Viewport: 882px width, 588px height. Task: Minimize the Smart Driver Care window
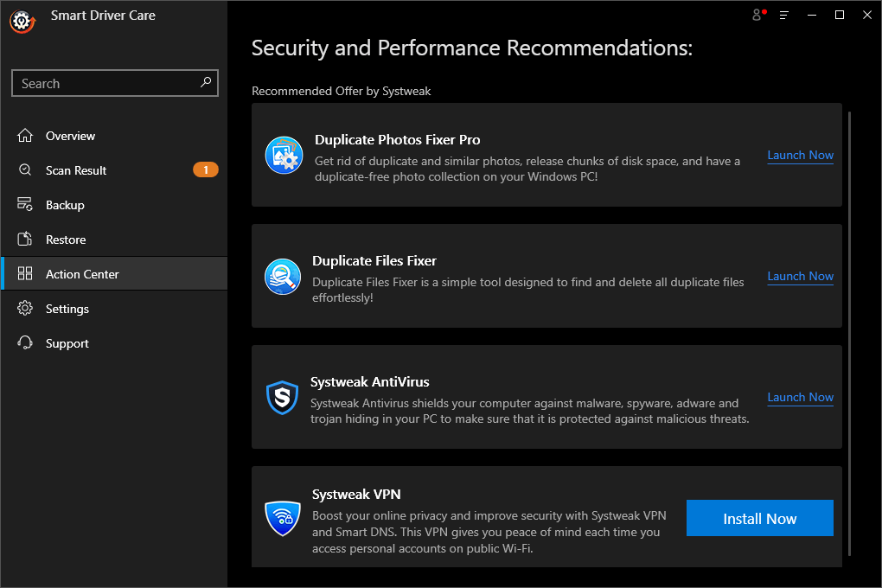(812, 16)
